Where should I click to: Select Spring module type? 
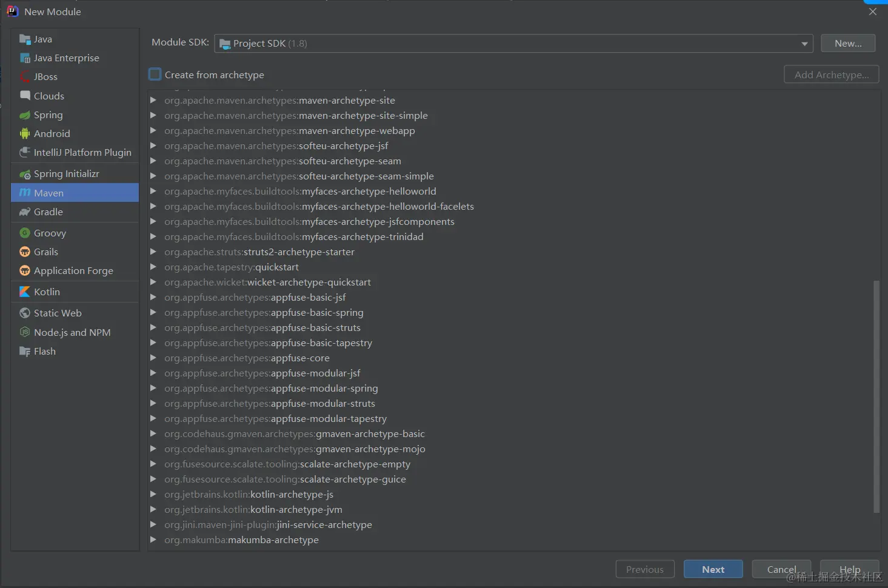coord(75,115)
